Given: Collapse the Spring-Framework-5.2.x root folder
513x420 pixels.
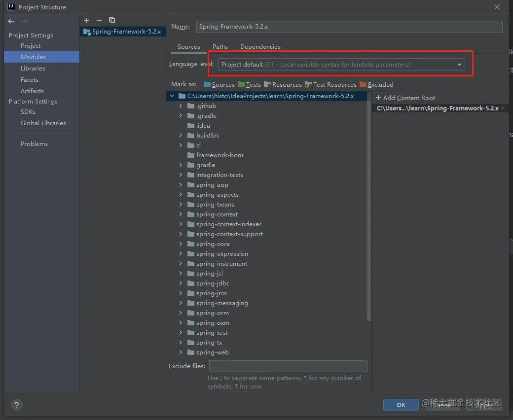Looking at the screenshot, I should pos(172,96).
